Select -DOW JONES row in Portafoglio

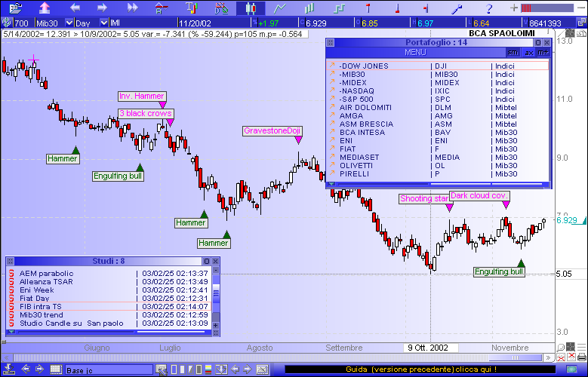click(x=438, y=66)
